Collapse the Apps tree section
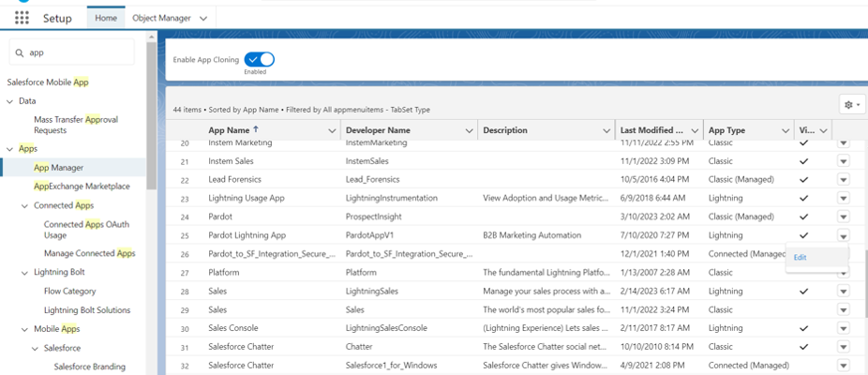868x375 pixels. (x=9, y=149)
